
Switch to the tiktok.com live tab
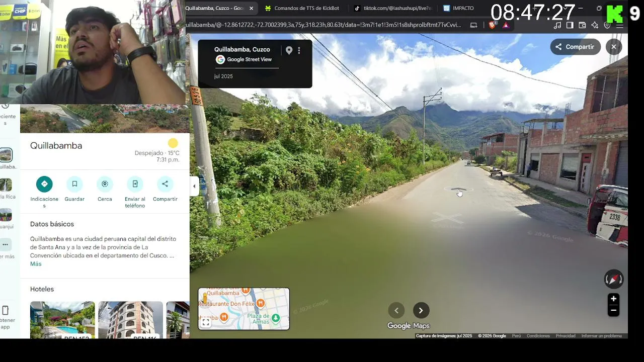click(x=392, y=8)
